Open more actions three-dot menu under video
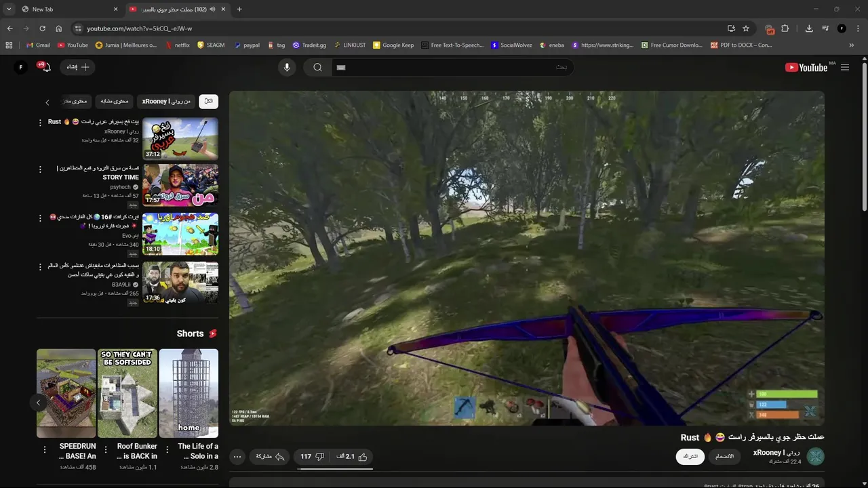868x488 pixels. 237,457
